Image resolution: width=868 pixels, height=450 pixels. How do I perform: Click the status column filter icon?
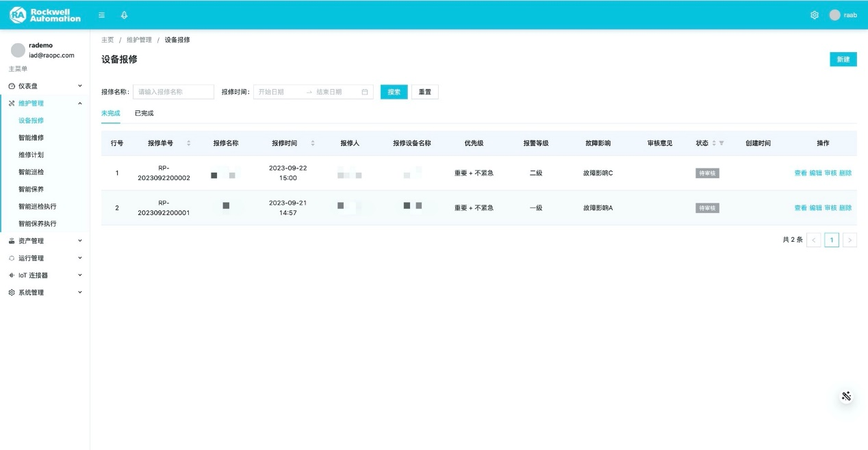pos(722,143)
